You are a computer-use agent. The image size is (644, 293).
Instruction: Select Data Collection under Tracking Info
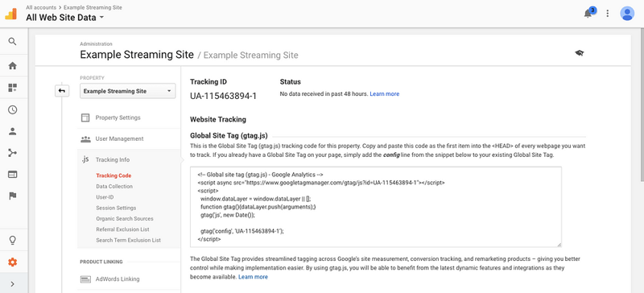(x=114, y=186)
